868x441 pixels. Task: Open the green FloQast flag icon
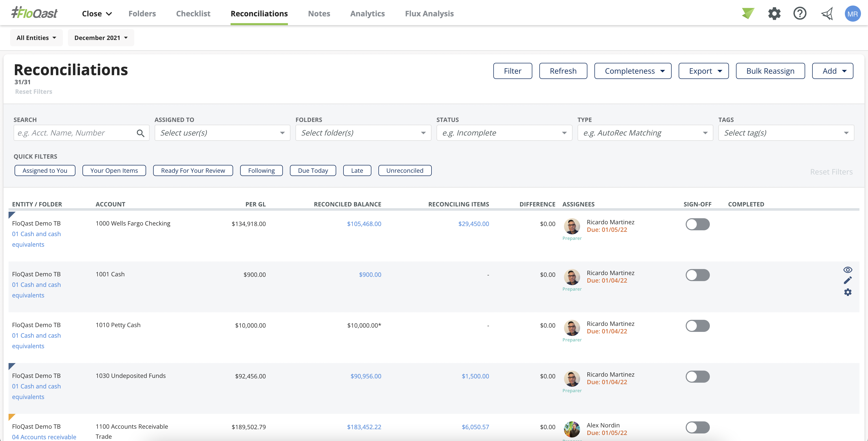pyautogui.click(x=748, y=14)
